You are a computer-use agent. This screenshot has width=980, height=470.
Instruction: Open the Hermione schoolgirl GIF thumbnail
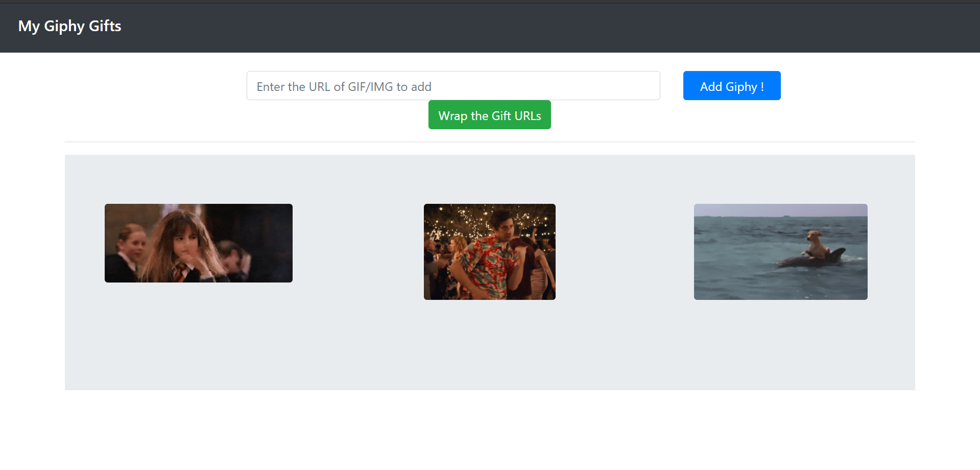point(199,243)
